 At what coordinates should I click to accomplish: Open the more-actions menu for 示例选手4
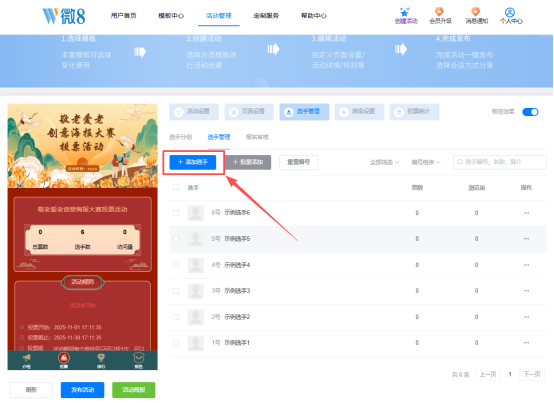[526, 265]
